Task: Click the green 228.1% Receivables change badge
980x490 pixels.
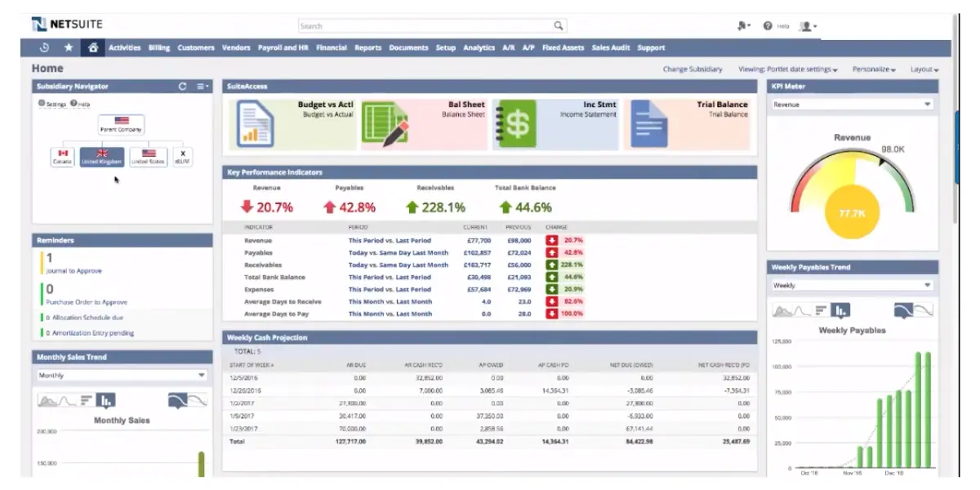Action: 566,265
